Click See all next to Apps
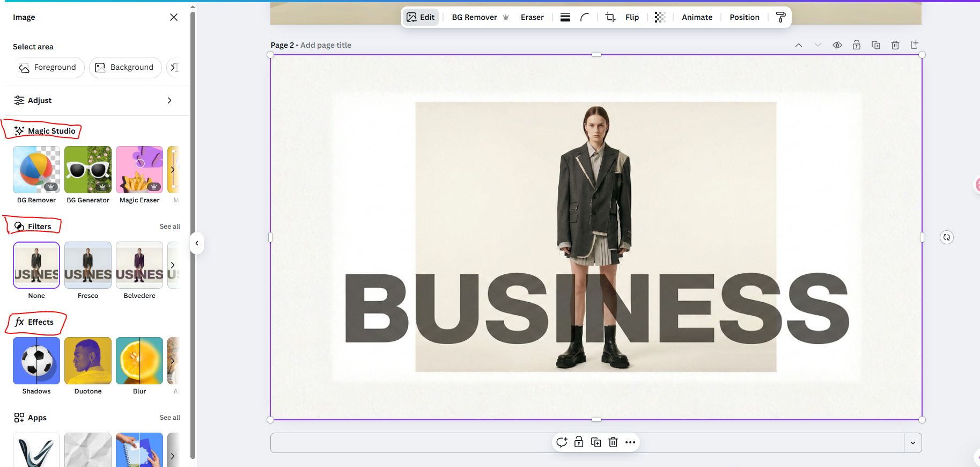The image size is (980, 467). pos(170,418)
